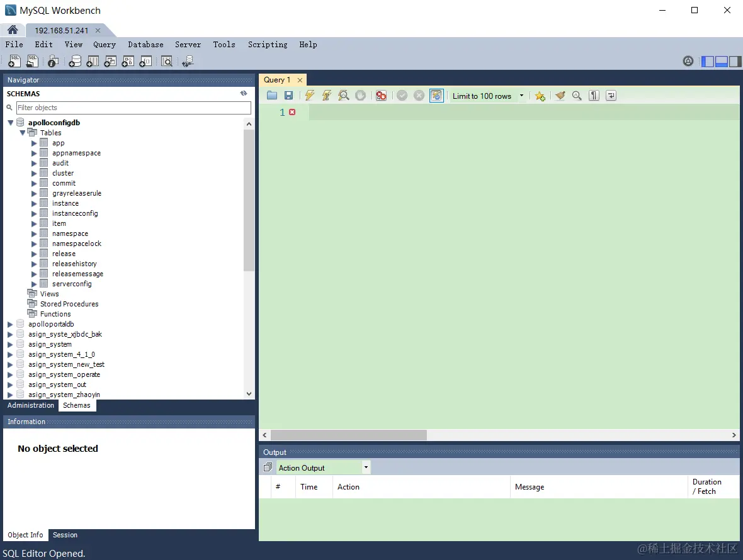Expand the asign_system_operate schema
The image size is (743, 560).
pyautogui.click(x=11, y=374)
